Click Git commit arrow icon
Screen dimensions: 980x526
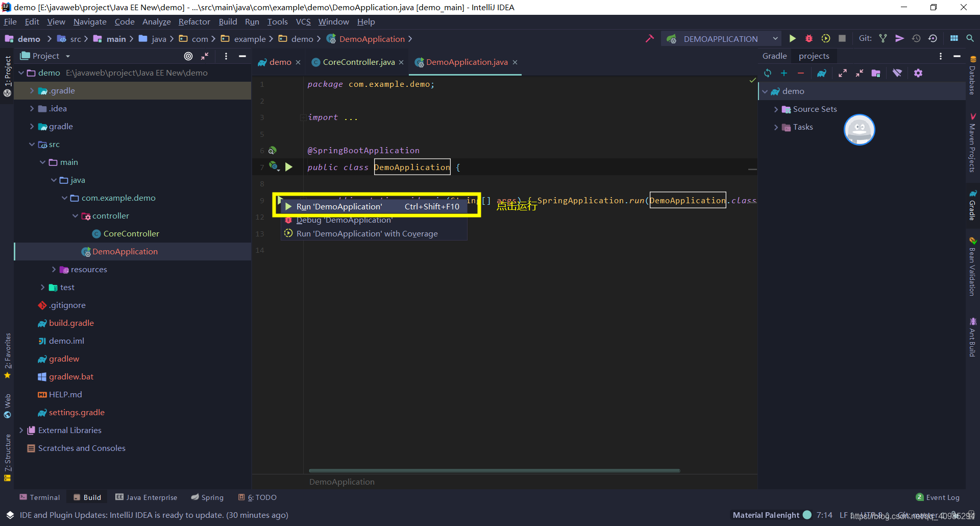(x=899, y=39)
